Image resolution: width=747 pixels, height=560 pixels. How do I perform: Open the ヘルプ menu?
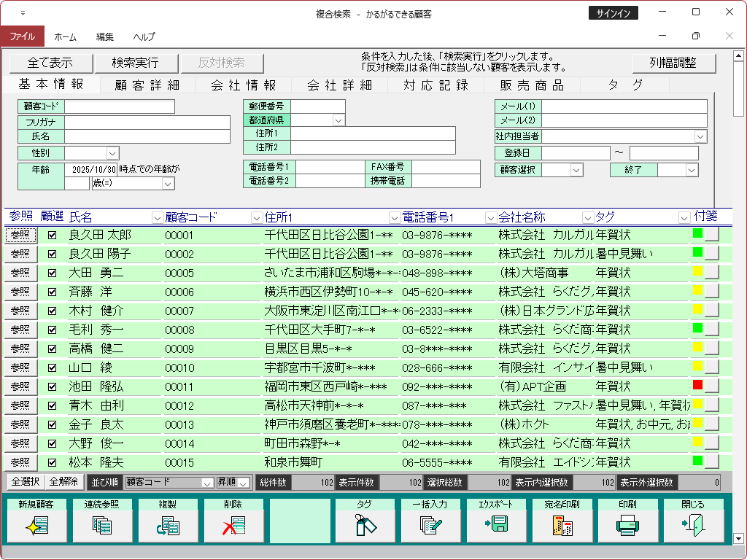point(144,36)
